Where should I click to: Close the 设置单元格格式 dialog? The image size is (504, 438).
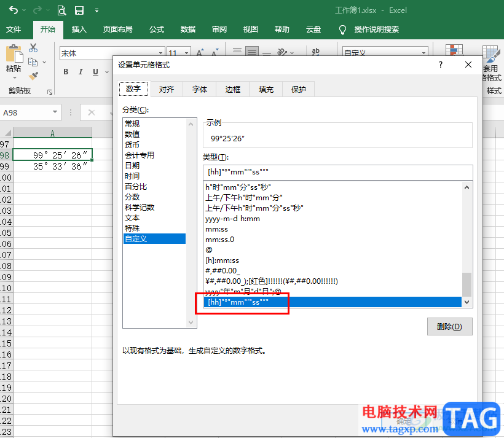tap(468, 65)
